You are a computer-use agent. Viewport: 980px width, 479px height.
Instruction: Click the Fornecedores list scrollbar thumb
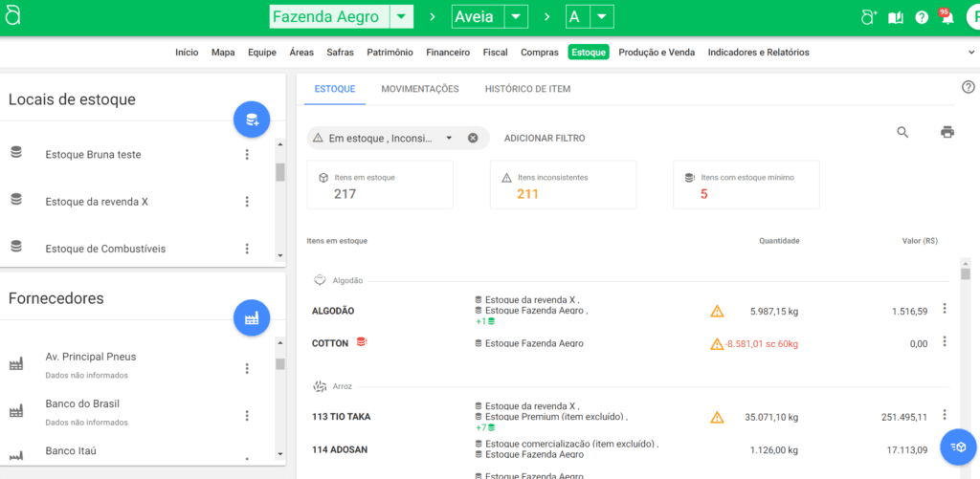(x=280, y=363)
